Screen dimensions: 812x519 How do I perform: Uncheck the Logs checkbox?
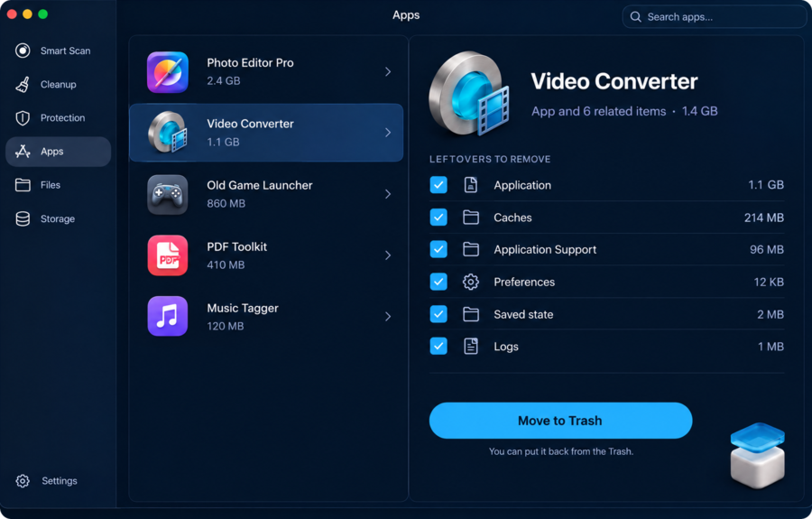pos(438,346)
